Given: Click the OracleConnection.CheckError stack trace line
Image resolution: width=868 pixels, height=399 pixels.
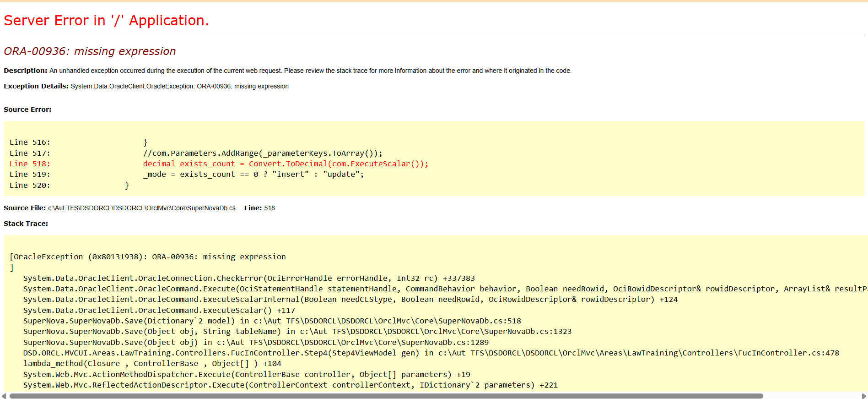Looking at the screenshot, I should (x=249, y=279).
